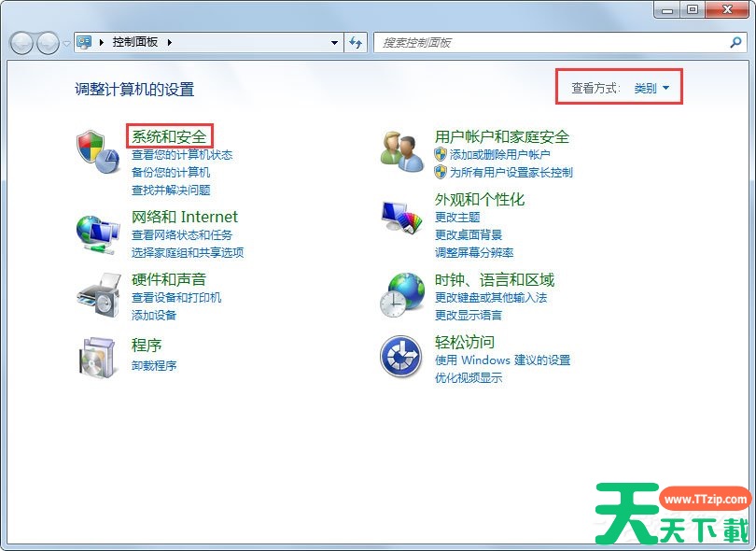The image size is (756, 551).
Task: Click the 更改显示语言 link
Action: pos(469,315)
